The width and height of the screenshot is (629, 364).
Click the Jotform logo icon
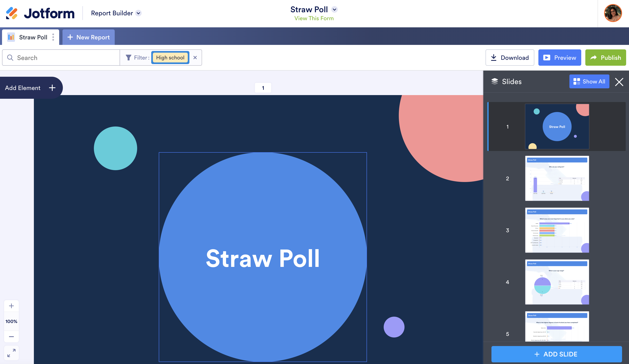[12, 13]
